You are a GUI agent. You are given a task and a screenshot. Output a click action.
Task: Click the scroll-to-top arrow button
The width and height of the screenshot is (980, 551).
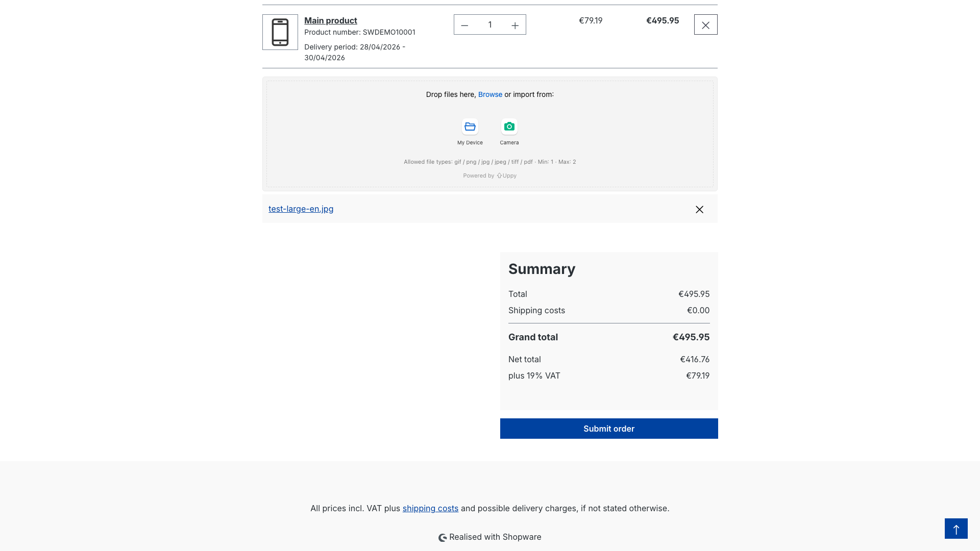coord(956,529)
